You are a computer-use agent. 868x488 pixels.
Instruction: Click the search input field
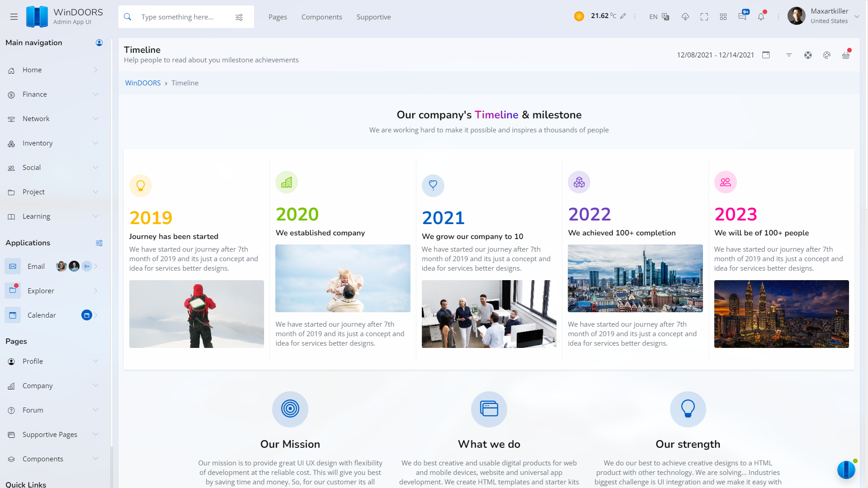[181, 17]
